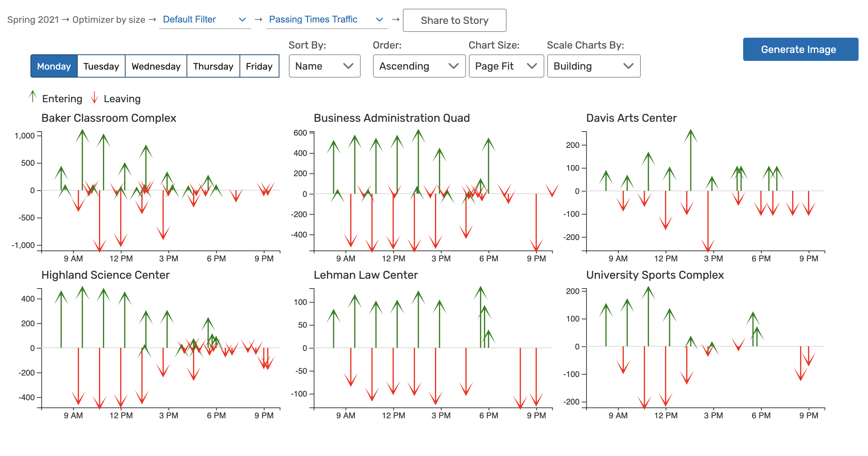Click the Lehman Law Center chart title

click(x=365, y=275)
